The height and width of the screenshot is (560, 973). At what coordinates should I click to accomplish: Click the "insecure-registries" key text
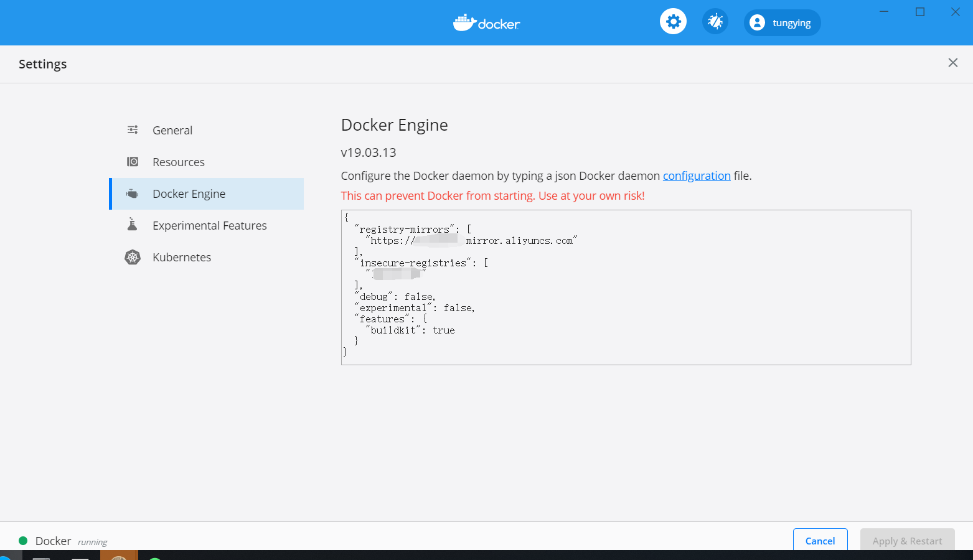[x=413, y=263]
